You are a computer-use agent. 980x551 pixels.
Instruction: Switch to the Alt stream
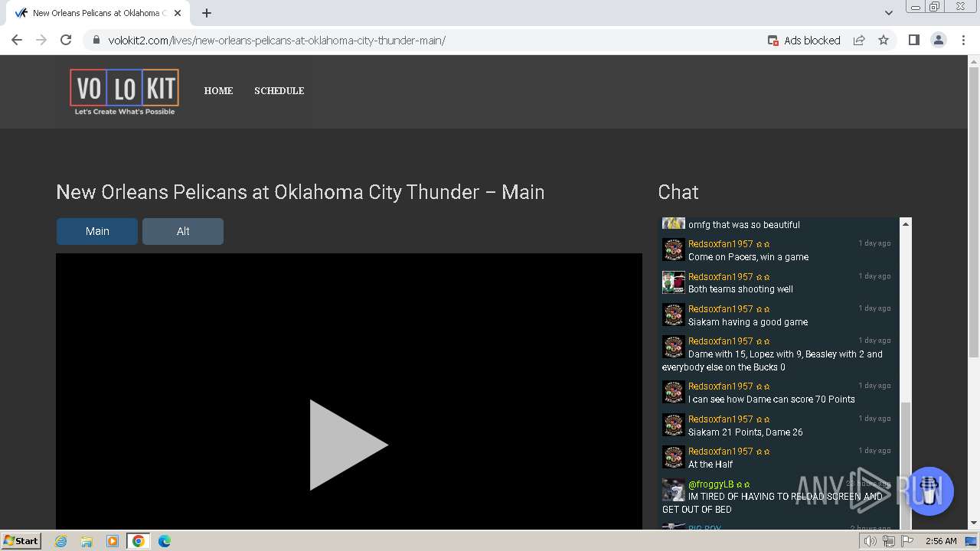183,231
